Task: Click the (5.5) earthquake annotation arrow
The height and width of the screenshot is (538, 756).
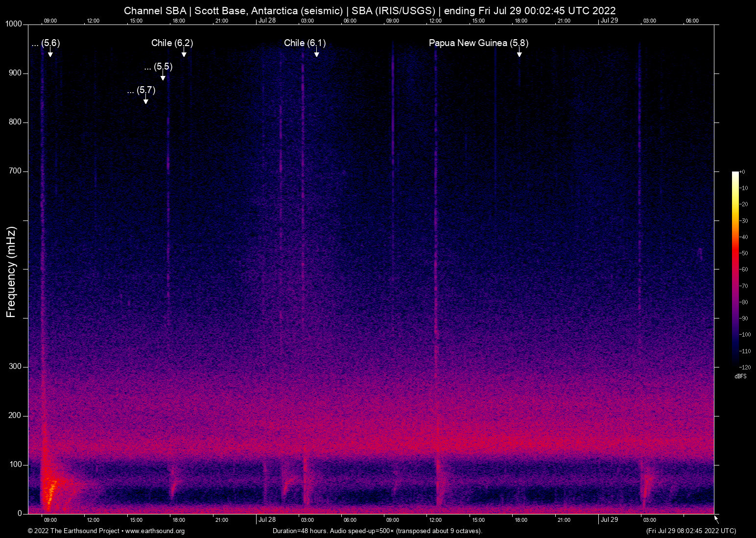Action: pyautogui.click(x=163, y=77)
